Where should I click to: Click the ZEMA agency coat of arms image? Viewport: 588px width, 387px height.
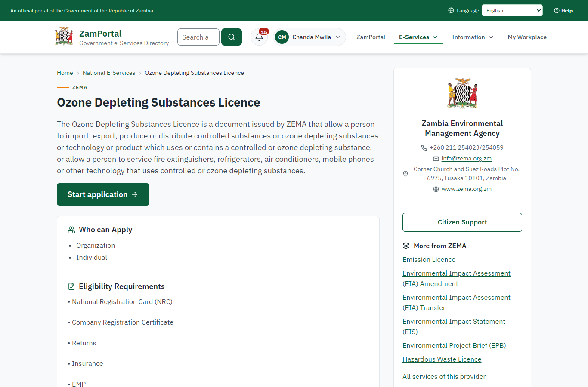[x=462, y=93]
